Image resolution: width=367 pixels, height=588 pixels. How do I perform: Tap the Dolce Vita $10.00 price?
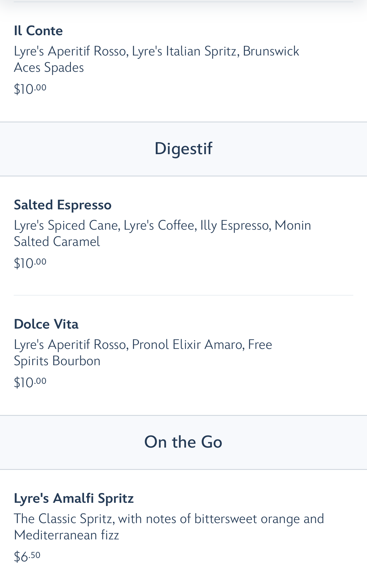point(30,382)
